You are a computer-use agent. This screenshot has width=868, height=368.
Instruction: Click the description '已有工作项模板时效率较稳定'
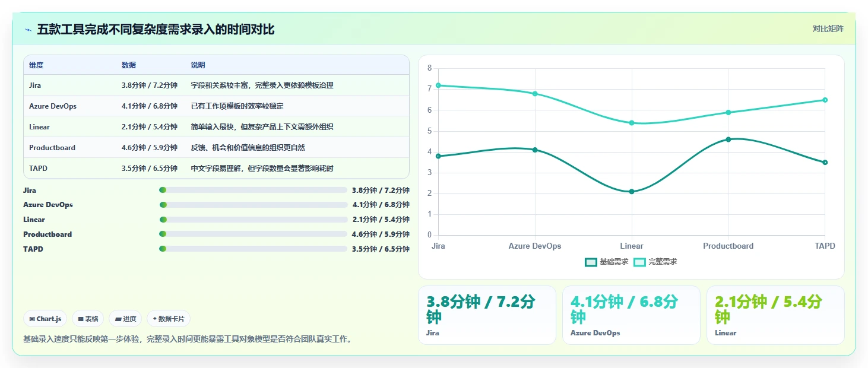point(237,106)
